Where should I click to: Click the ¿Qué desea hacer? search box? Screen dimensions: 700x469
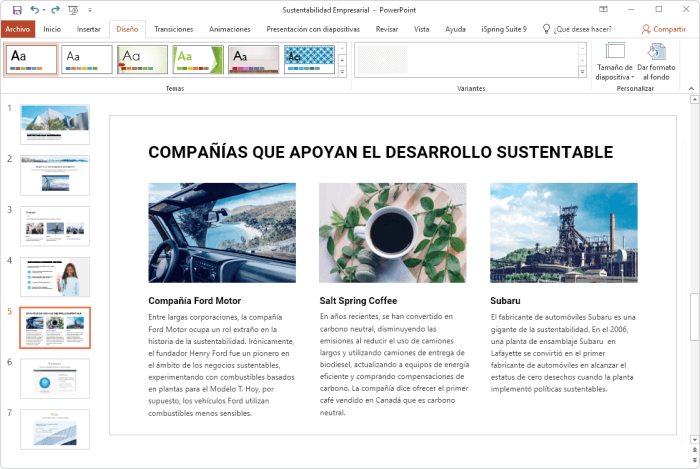coord(583,29)
